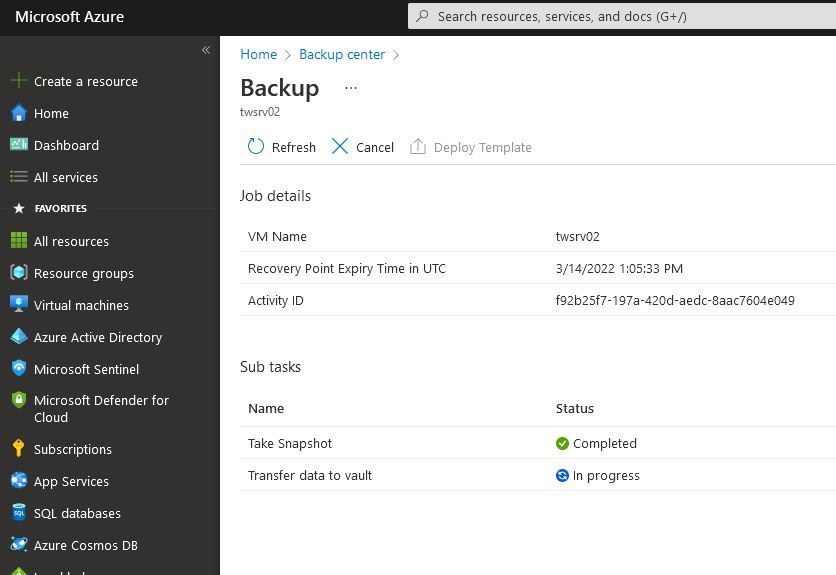The height and width of the screenshot is (575, 836).
Task: Click the Cancel button label
Action: coord(375,147)
